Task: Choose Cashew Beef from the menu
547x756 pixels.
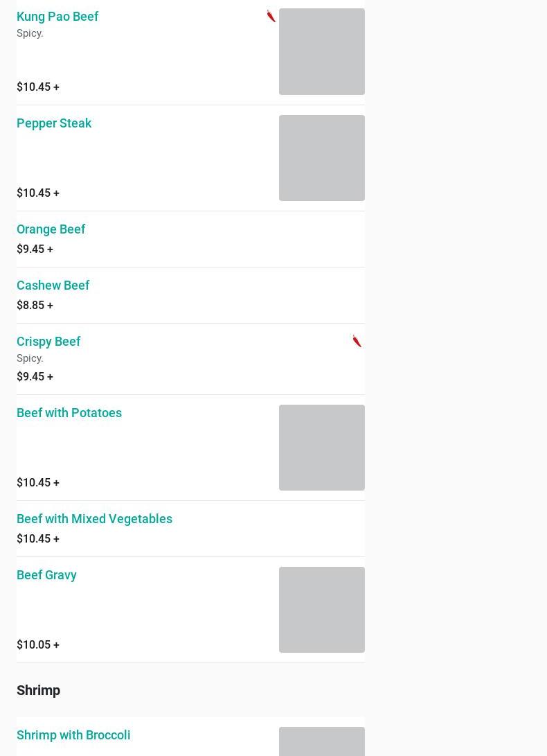Action: pyautogui.click(x=53, y=285)
